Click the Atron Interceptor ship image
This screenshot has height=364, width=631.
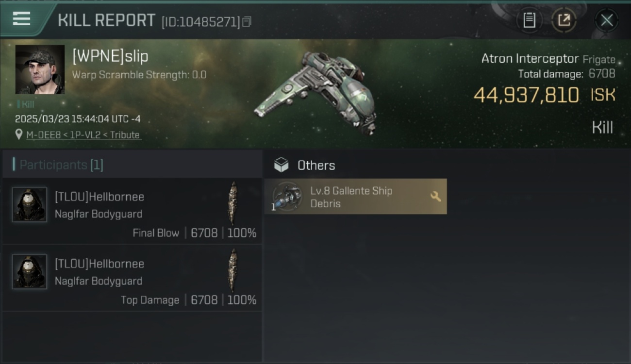pos(315,91)
